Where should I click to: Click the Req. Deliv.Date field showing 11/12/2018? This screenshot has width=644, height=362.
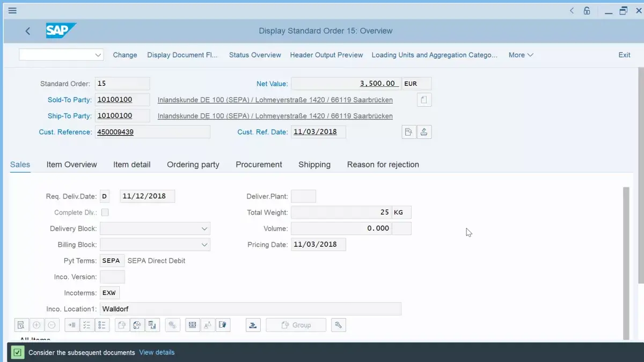click(x=147, y=196)
